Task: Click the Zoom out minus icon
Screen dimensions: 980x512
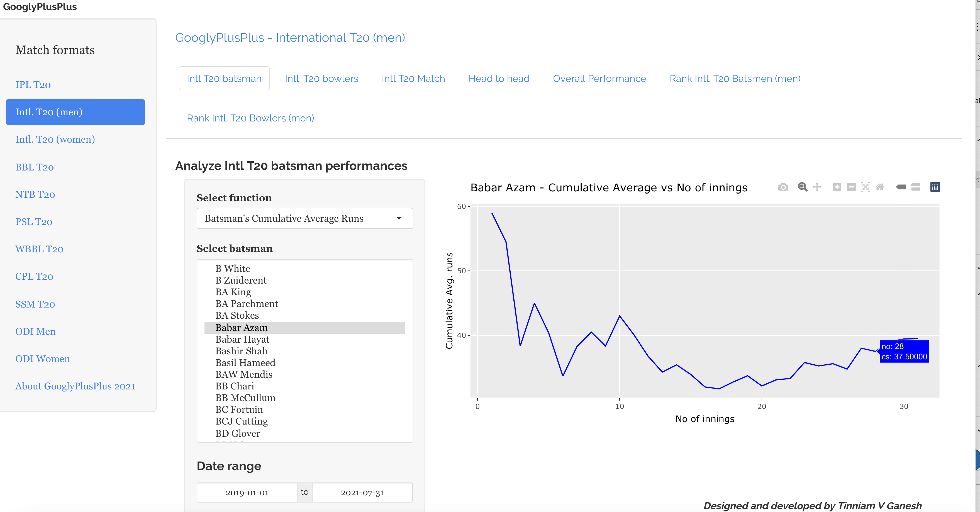Action: pyautogui.click(x=851, y=187)
